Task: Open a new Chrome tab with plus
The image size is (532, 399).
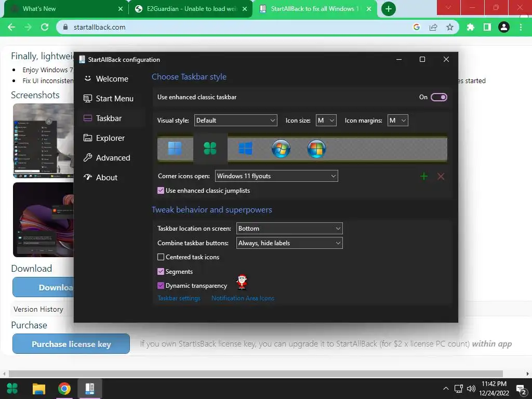Action: pos(389,9)
